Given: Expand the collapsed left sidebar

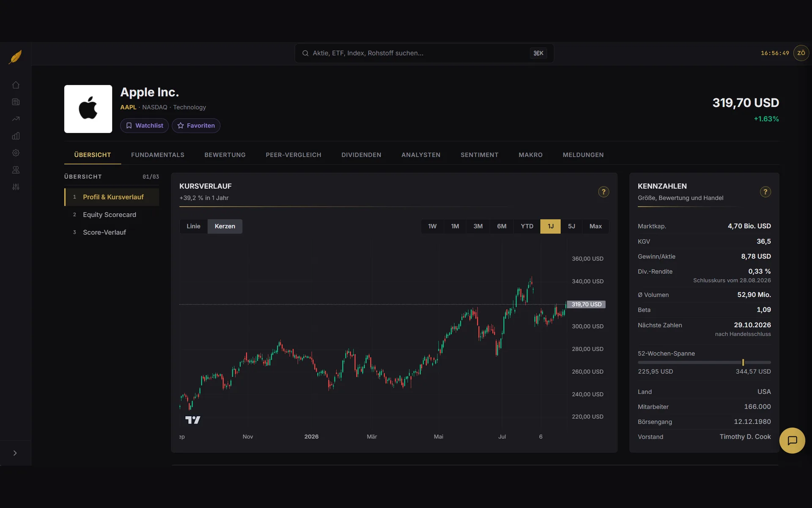Looking at the screenshot, I should point(15,453).
